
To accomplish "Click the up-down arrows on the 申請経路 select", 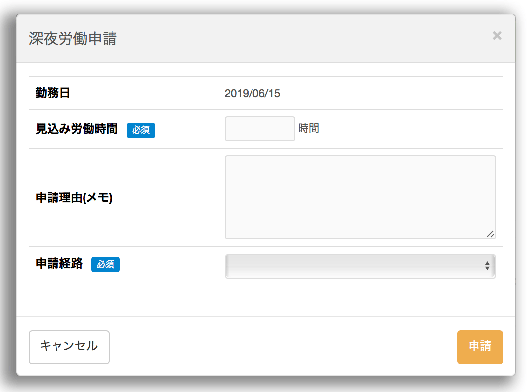I will coord(487,266).
